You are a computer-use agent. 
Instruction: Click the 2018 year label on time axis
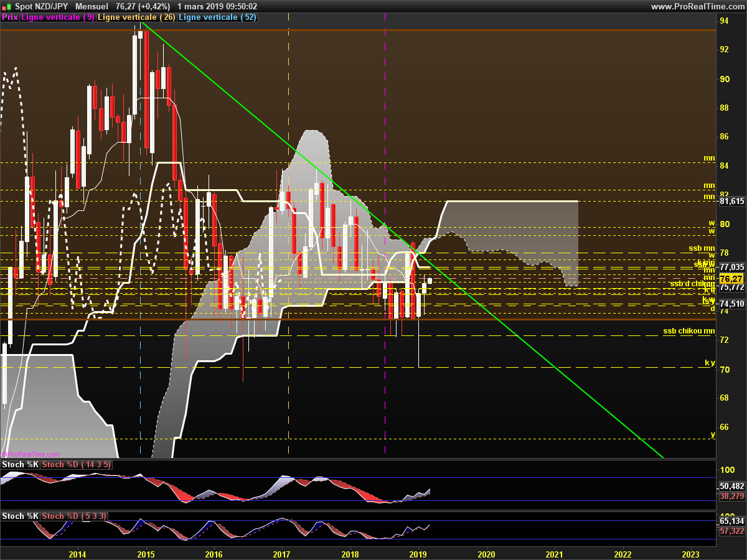tap(350, 554)
